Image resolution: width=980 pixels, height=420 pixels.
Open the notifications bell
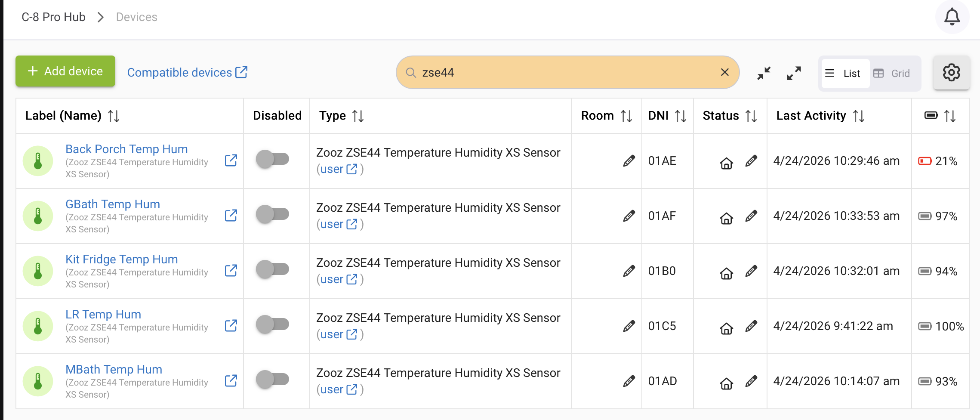[x=952, y=17]
